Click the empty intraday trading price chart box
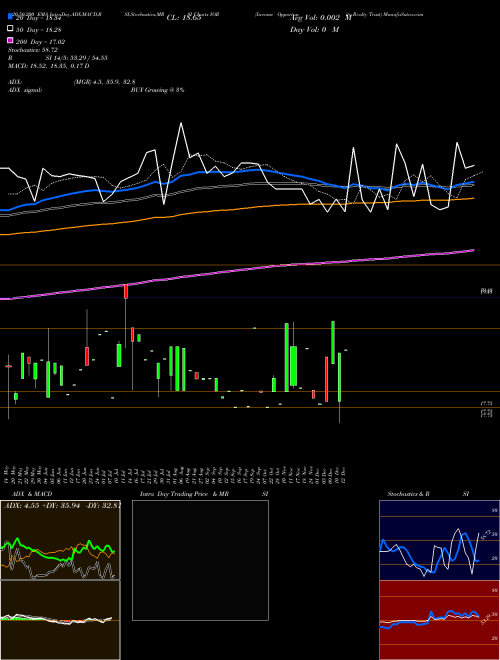 (200, 560)
